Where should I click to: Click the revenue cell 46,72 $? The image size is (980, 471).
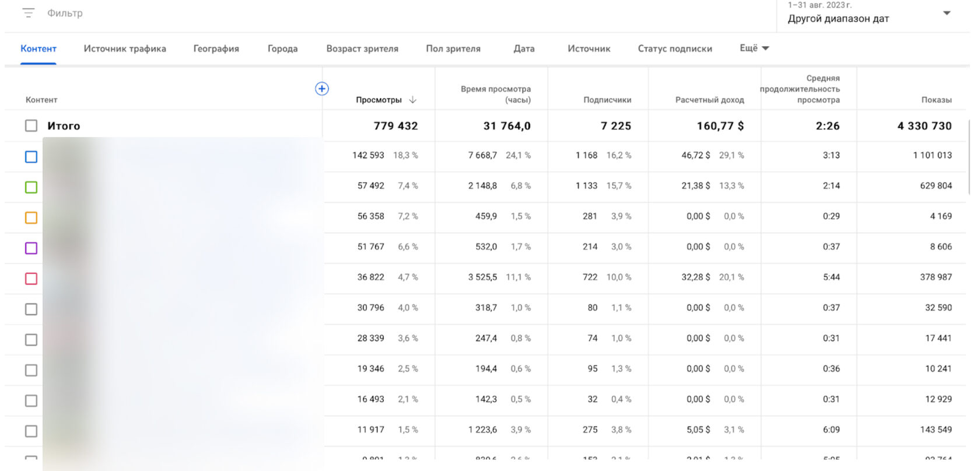click(x=696, y=156)
